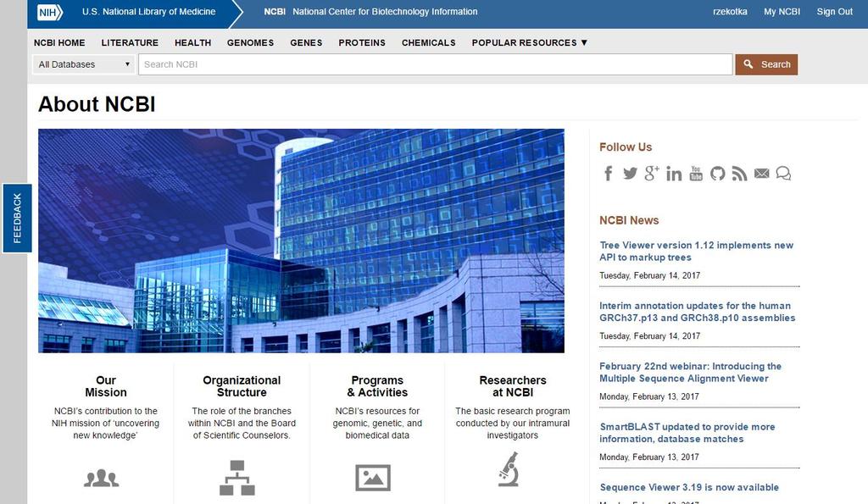Open the Genomes menu

tap(250, 42)
